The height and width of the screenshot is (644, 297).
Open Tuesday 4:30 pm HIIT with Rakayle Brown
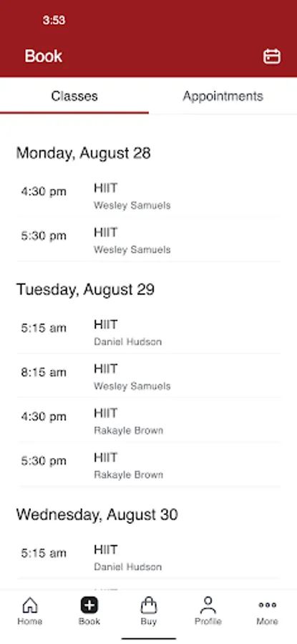[149, 421]
